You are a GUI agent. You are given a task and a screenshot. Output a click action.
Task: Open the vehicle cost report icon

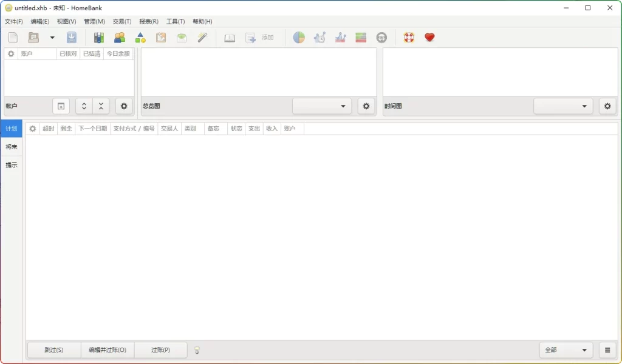(381, 37)
